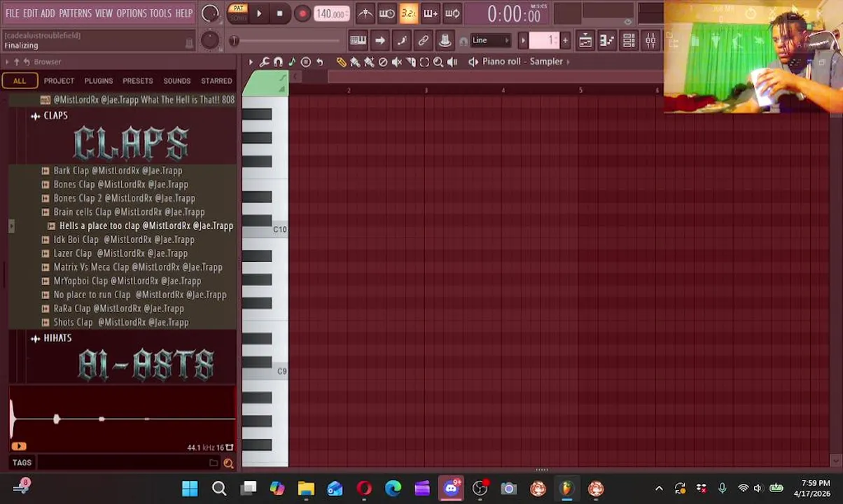Select the delete tool in piano roll toolbar
This screenshot has width=843, height=504.
pyautogui.click(x=383, y=62)
